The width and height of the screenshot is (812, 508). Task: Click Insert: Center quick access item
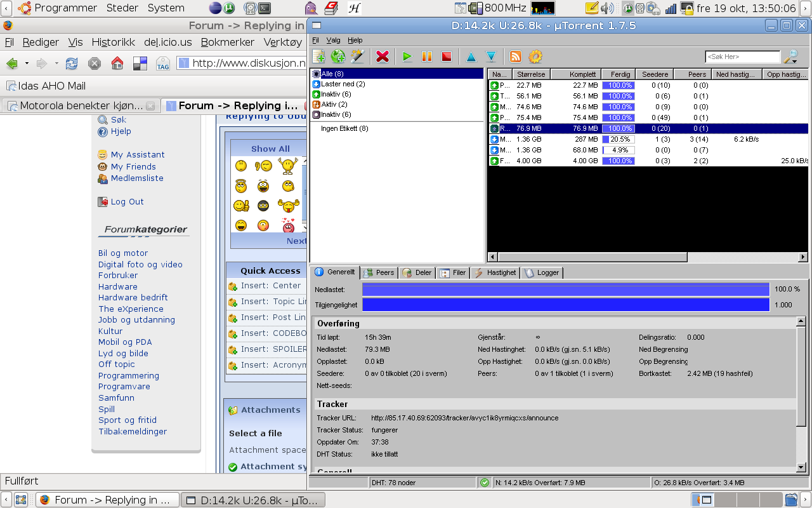click(271, 286)
